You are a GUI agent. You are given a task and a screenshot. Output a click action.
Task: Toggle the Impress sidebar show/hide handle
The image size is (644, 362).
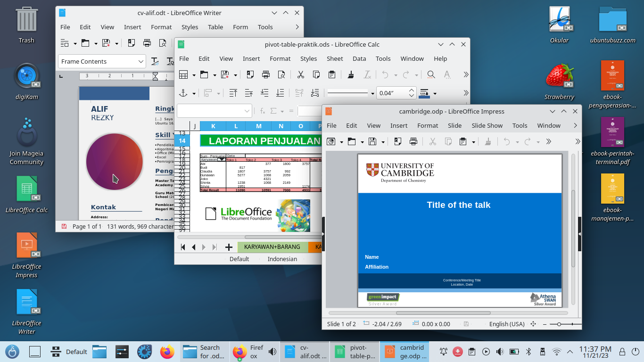(579, 234)
